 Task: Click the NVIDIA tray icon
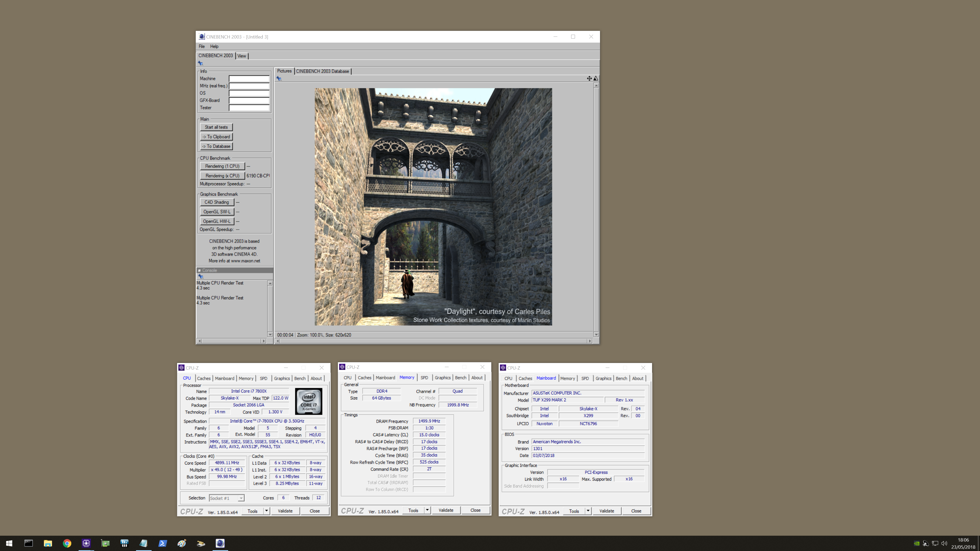coord(917,543)
